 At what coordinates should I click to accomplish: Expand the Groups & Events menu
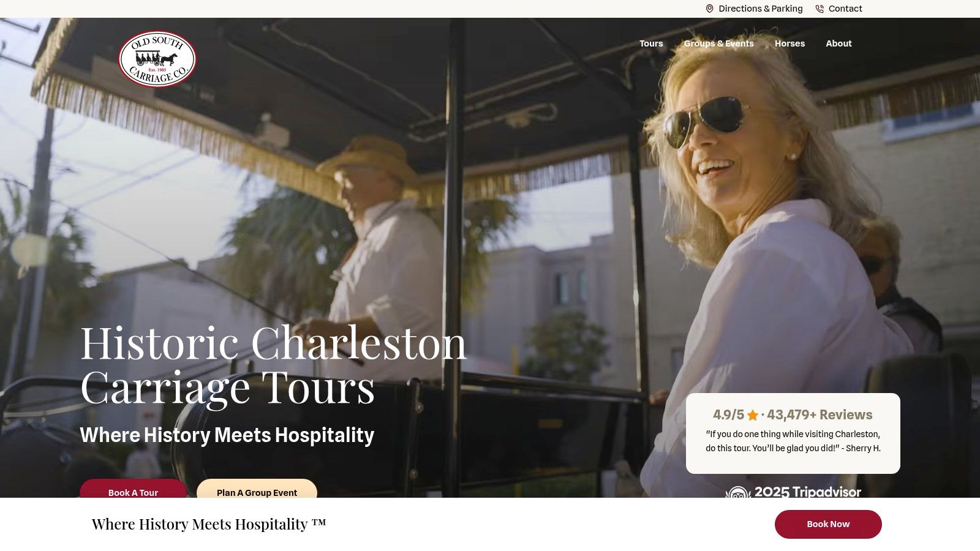click(718, 43)
